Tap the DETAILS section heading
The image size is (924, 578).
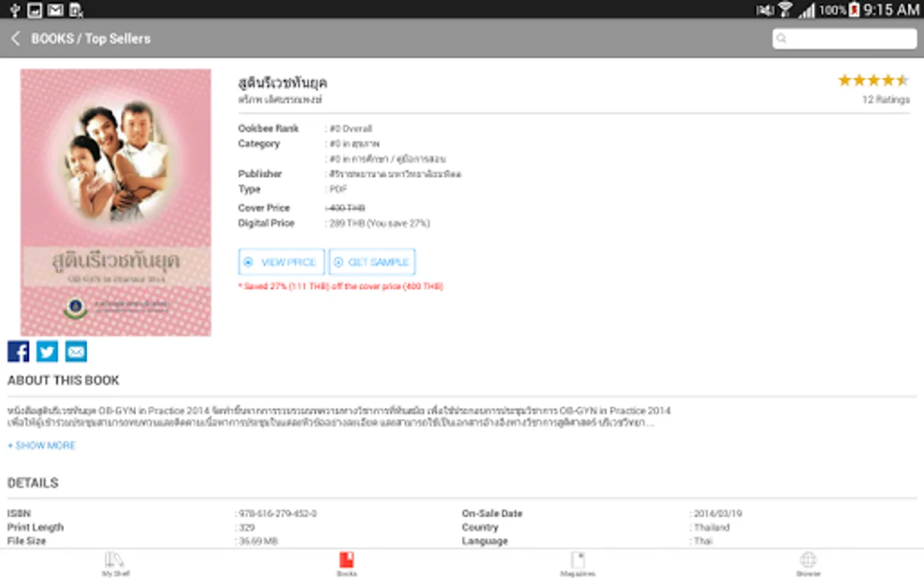pyautogui.click(x=33, y=483)
